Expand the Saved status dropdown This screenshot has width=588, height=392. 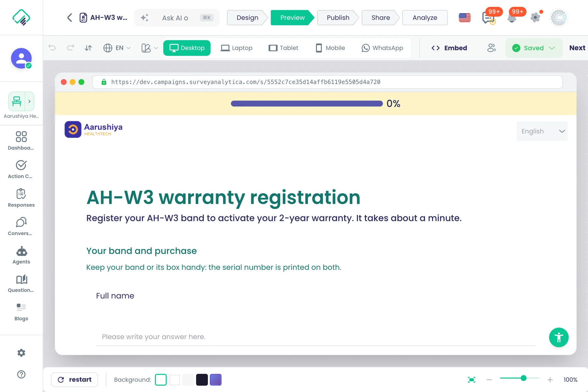534,48
